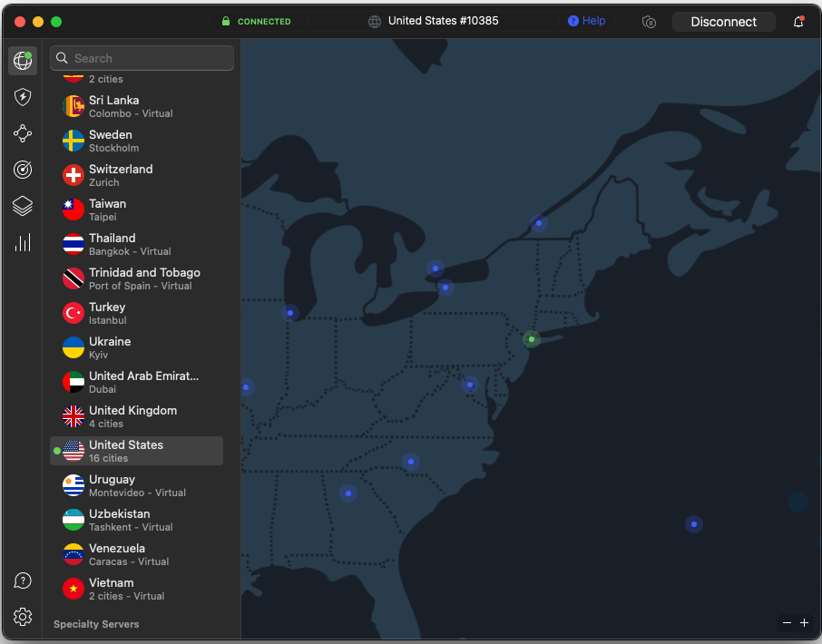Select Taiwan Taipei server
This screenshot has width=822, height=644.
[137, 210]
